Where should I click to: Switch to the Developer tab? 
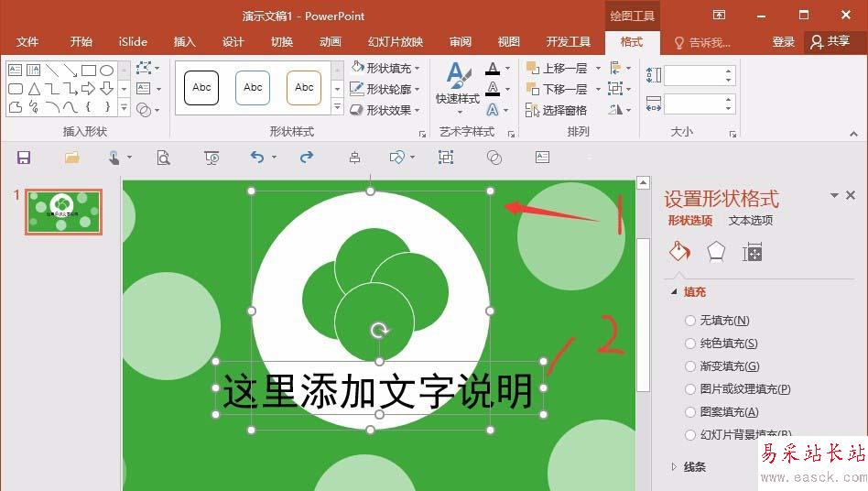click(568, 41)
